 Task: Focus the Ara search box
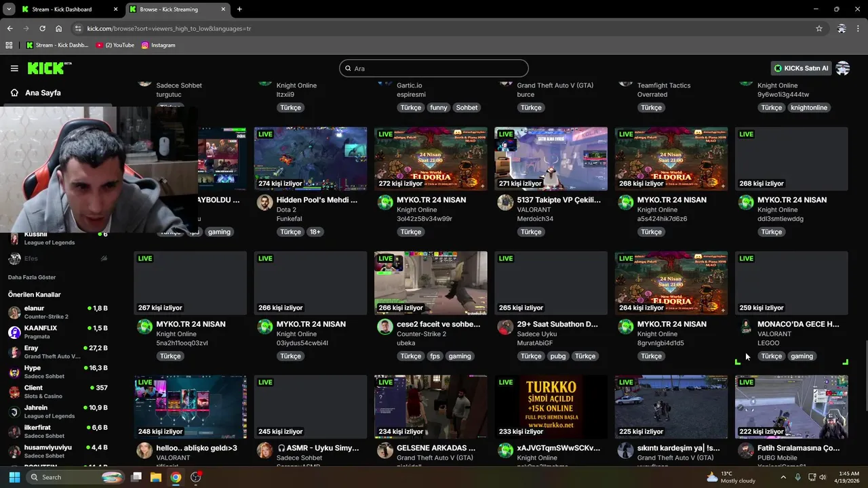coord(434,68)
